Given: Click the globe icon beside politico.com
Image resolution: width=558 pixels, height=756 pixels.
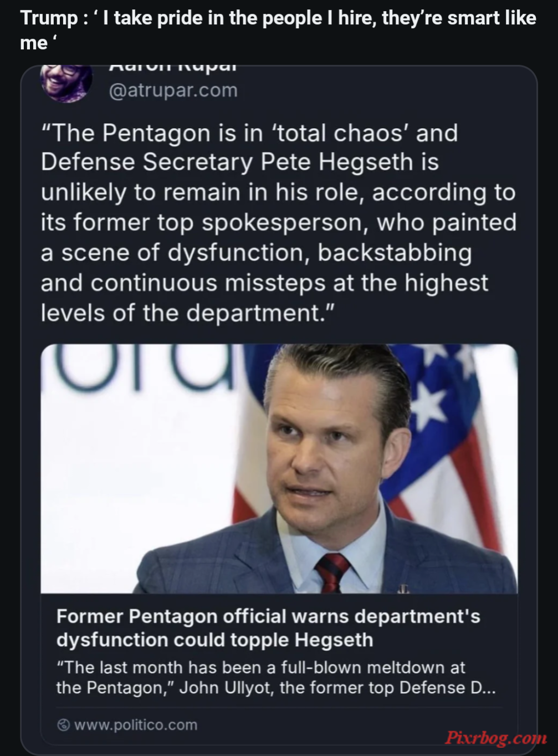Looking at the screenshot, I should tap(64, 725).
